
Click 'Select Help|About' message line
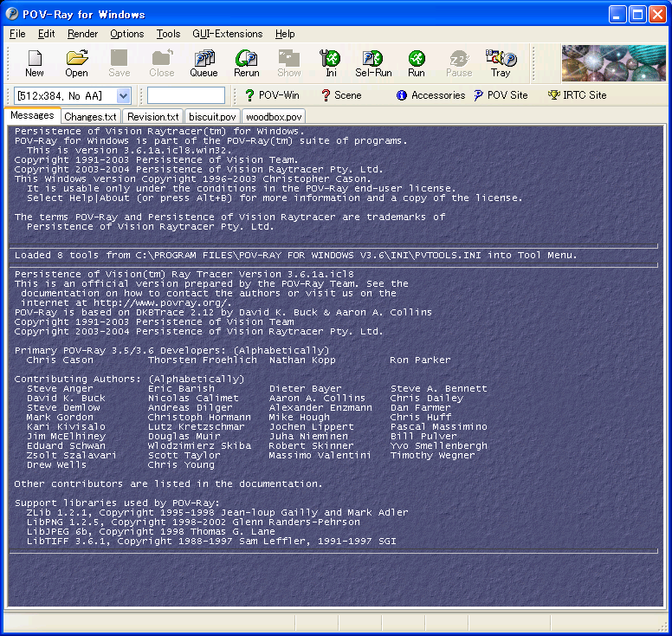[x=275, y=198]
